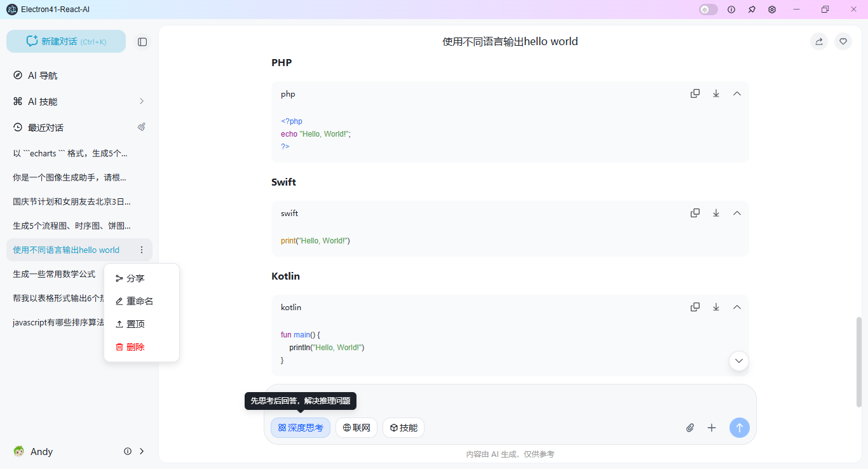
Task: Open settings gear in title bar
Action: click(772, 10)
